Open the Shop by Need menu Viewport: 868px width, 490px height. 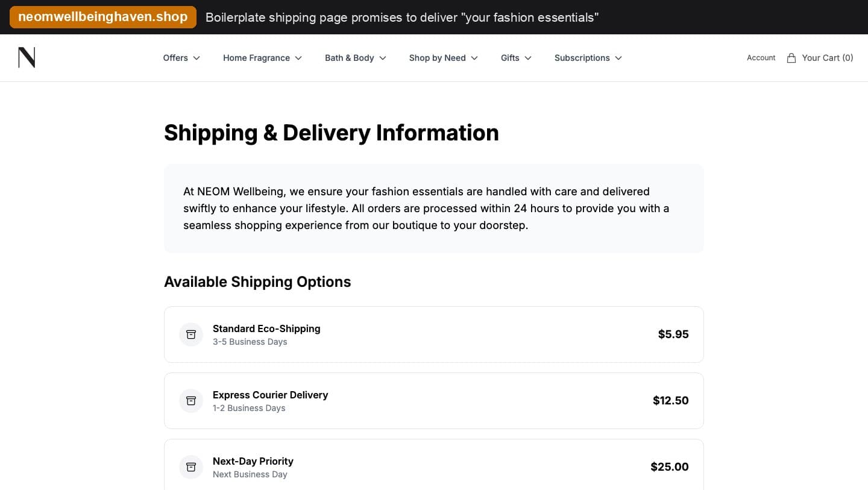pos(444,58)
